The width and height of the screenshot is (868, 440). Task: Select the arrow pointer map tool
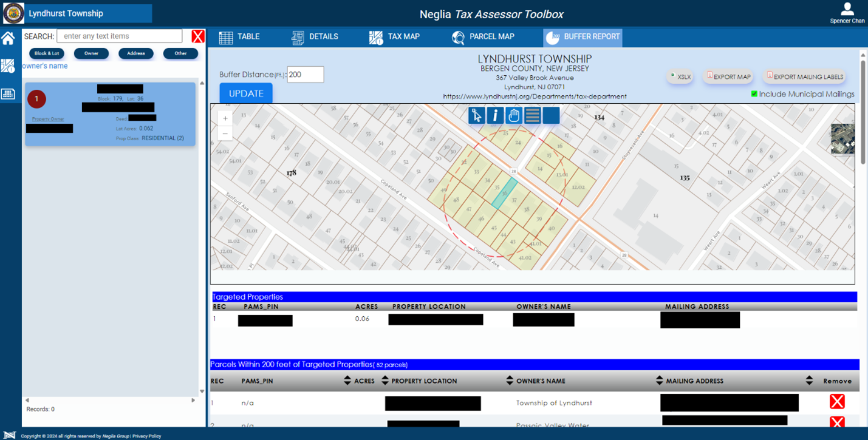[477, 115]
